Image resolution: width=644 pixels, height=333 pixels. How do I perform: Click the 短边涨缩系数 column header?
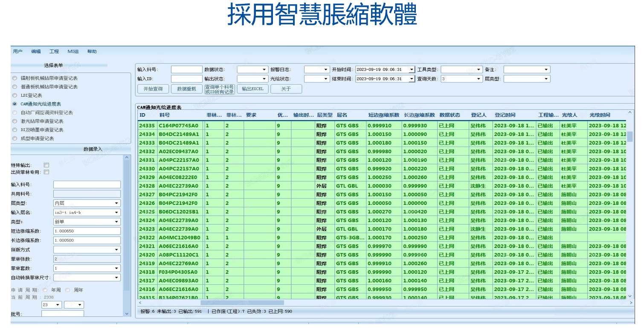pyautogui.click(x=383, y=115)
